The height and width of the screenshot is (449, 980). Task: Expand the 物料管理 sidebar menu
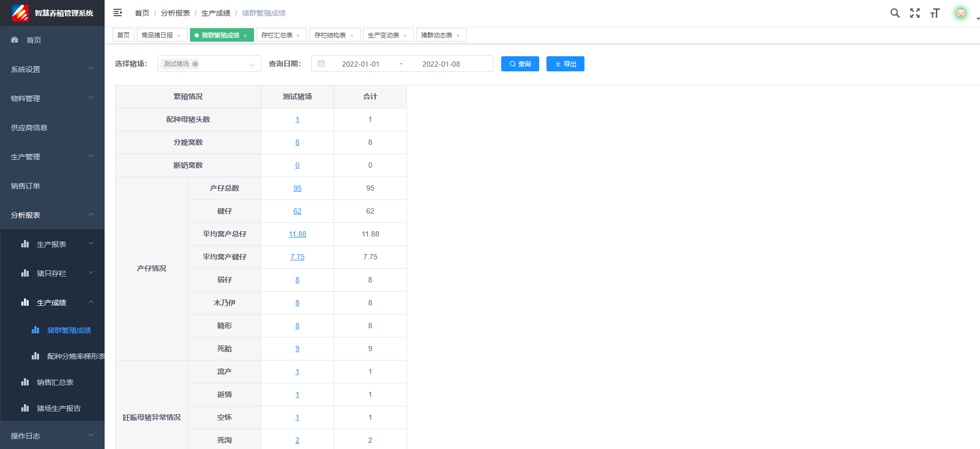(52, 98)
